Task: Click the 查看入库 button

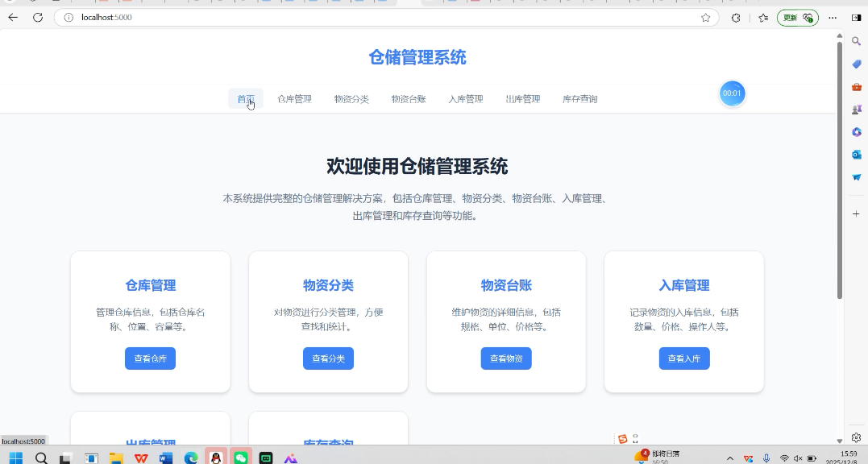Action: click(684, 358)
